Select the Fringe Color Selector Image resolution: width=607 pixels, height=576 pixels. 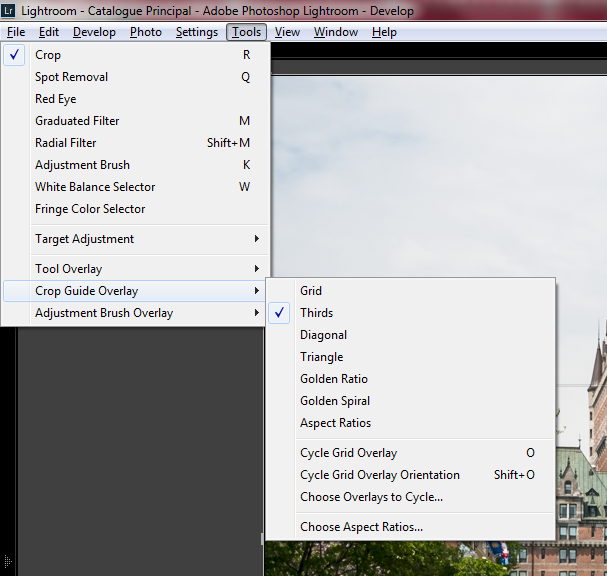point(135,209)
